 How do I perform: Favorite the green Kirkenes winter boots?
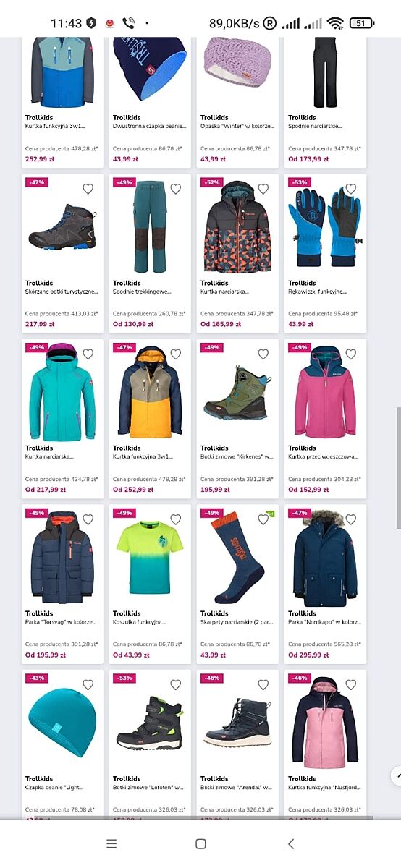(x=263, y=354)
